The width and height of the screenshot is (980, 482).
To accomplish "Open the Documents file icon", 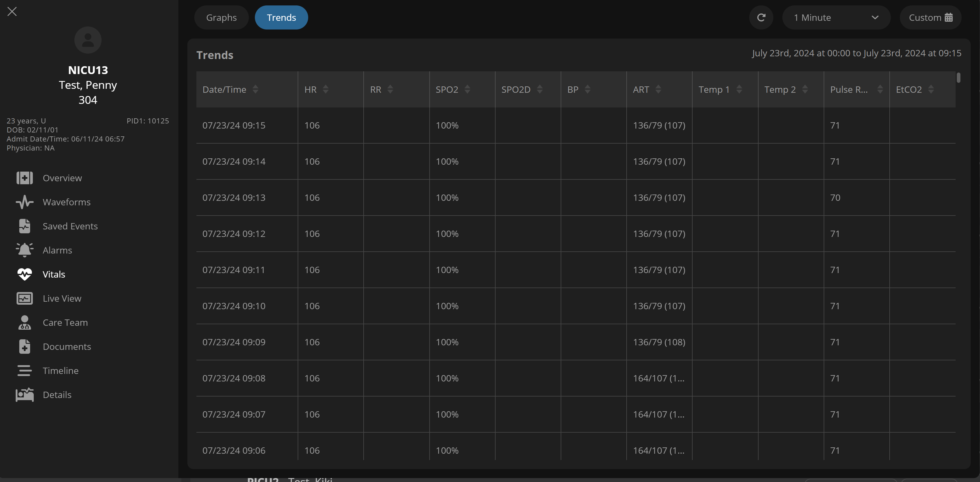I will click(x=25, y=346).
